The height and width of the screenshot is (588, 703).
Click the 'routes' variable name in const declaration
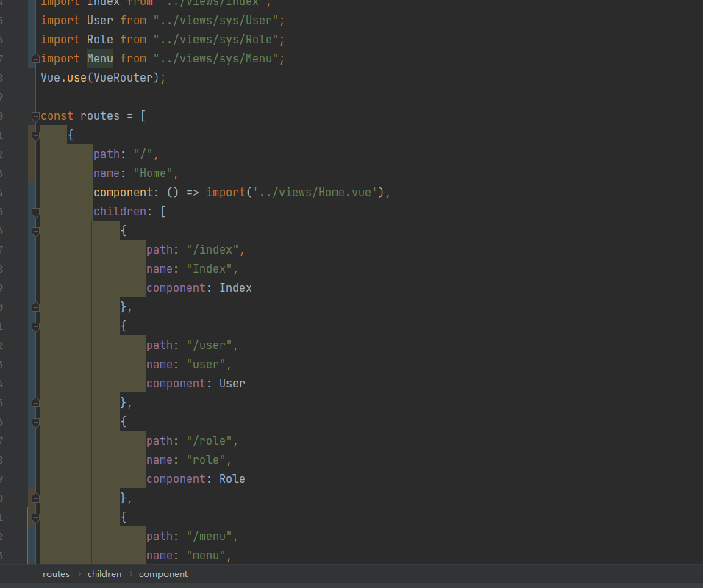(100, 116)
